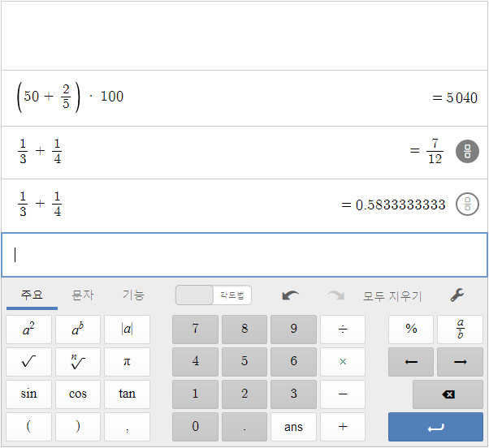Tap the digit 1 key
489x448 pixels.
pyautogui.click(x=195, y=394)
